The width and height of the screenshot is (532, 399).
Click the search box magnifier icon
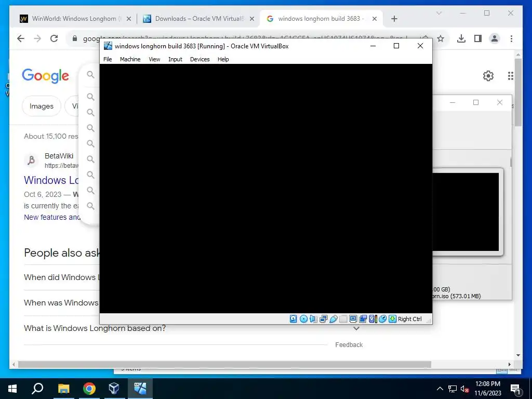point(90,74)
